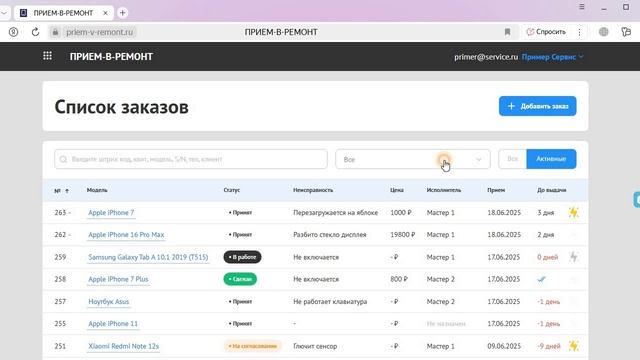Click the browser profile icon
This screenshot has height=360, width=640.
click(x=13, y=32)
